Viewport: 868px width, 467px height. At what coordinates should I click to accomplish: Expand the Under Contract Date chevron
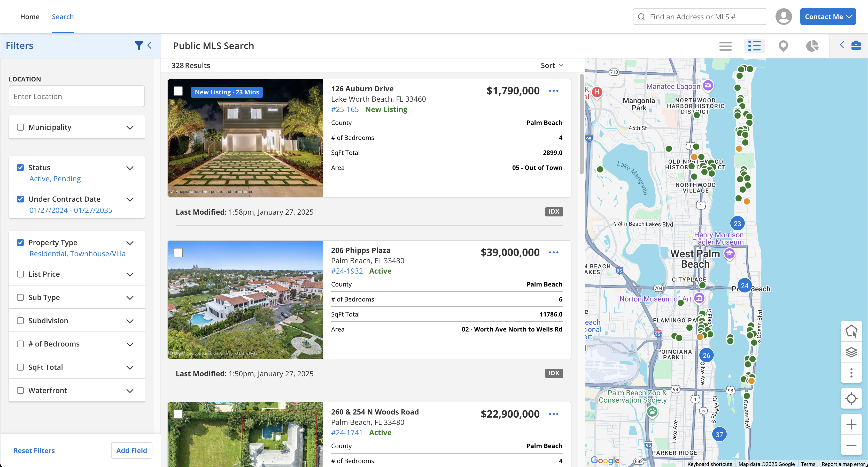click(x=130, y=199)
